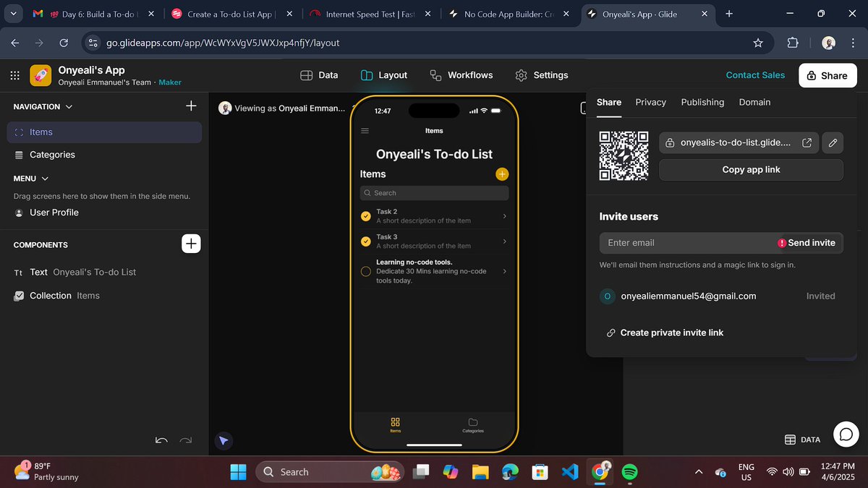Uncheck the Task 3 checkbox in preview
The image size is (868, 488).
pyautogui.click(x=365, y=241)
